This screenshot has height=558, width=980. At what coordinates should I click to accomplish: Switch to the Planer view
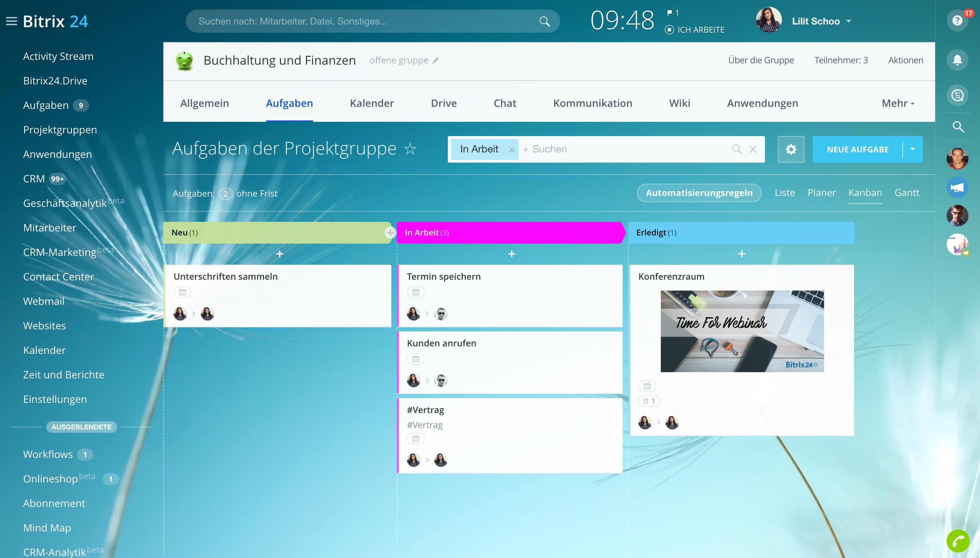[x=821, y=193]
